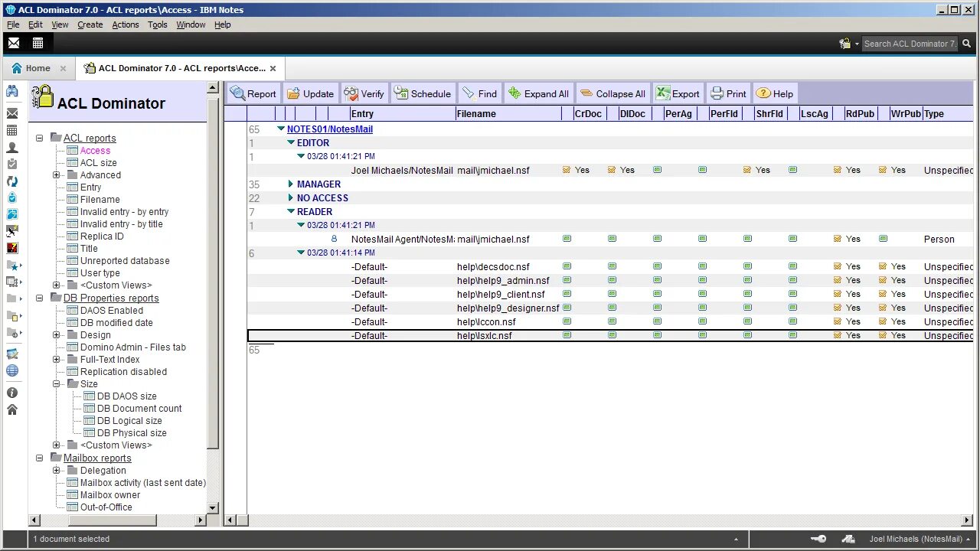
Task: Open the Edit menu
Action: tap(35, 24)
